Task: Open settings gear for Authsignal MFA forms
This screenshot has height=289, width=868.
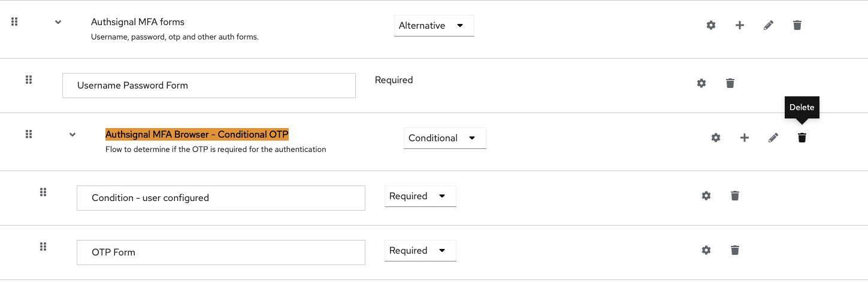Action: tap(711, 25)
